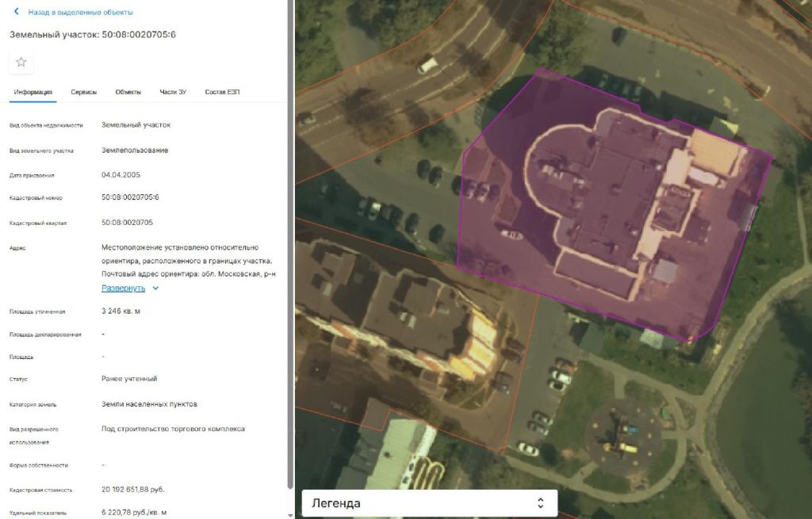Click Развернуть to expand the address

pos(123,288)
